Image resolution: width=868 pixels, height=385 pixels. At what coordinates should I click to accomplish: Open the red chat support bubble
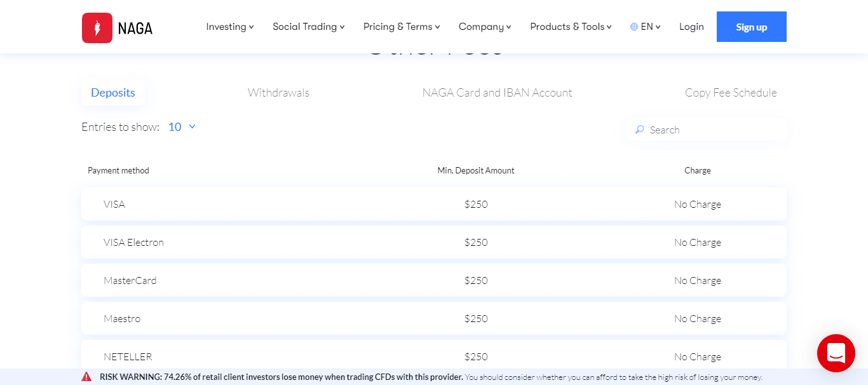(836, 353)
